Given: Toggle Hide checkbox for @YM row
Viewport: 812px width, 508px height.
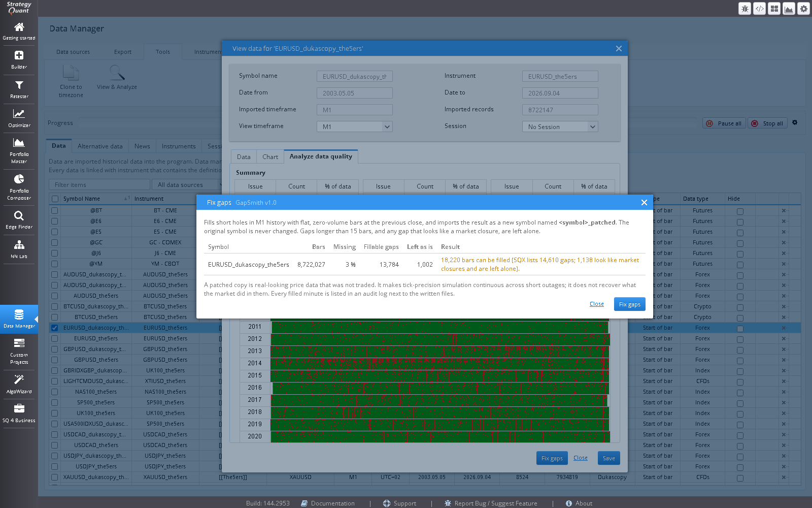Looking at the screenshot, I should click(740, 264).
